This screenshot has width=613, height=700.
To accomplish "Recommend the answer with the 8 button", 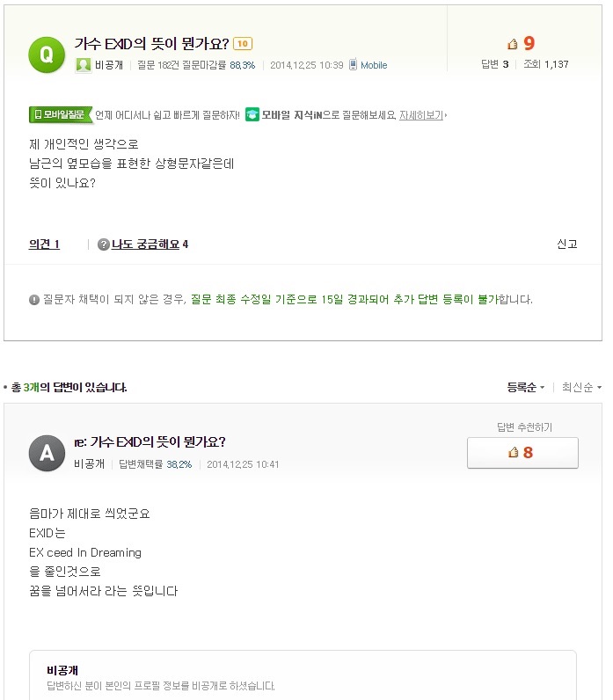I will (x=522, y=453).
